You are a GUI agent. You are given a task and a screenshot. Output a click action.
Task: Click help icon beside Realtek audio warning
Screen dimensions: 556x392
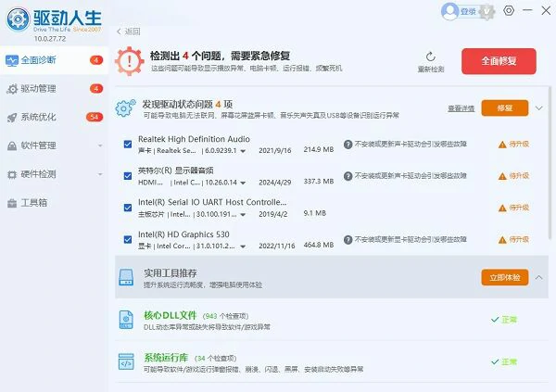[x=348, y=144]
